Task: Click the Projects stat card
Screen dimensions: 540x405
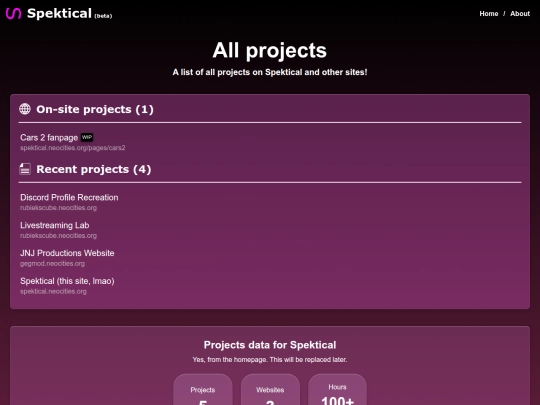Action: coord(203,390)
